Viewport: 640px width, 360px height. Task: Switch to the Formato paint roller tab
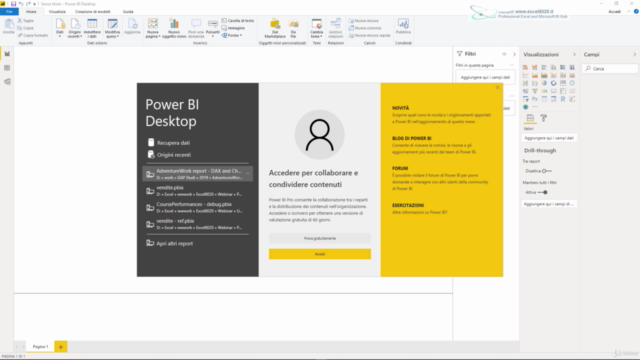point(544,118)
